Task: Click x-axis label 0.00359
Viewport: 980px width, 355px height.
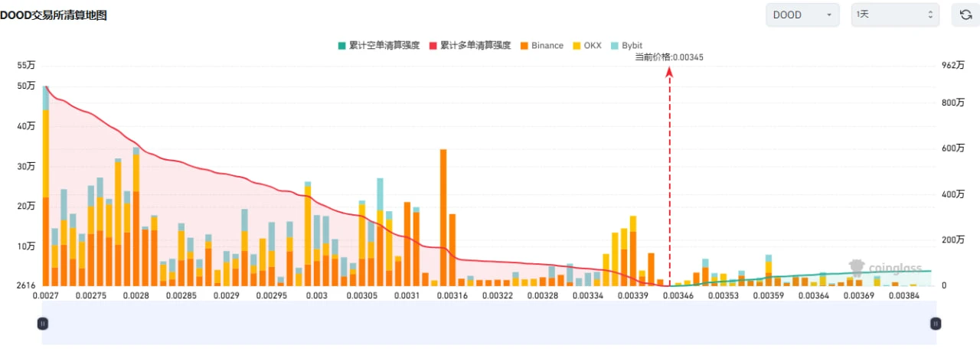Action: point(769,295)
